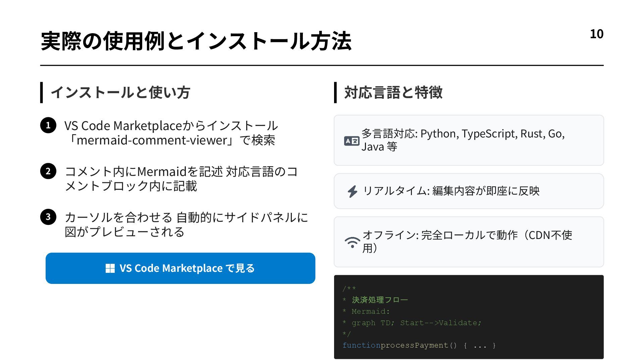Click the カーソルを合わせる step text
This screenshot has height=362, width=644.
tap(186, 224)
